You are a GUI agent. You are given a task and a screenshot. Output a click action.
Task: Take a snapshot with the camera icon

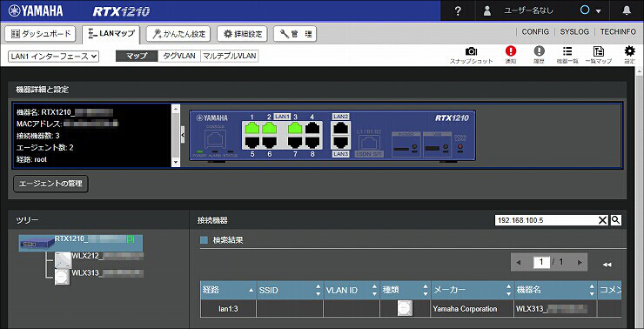coord(471,51)
